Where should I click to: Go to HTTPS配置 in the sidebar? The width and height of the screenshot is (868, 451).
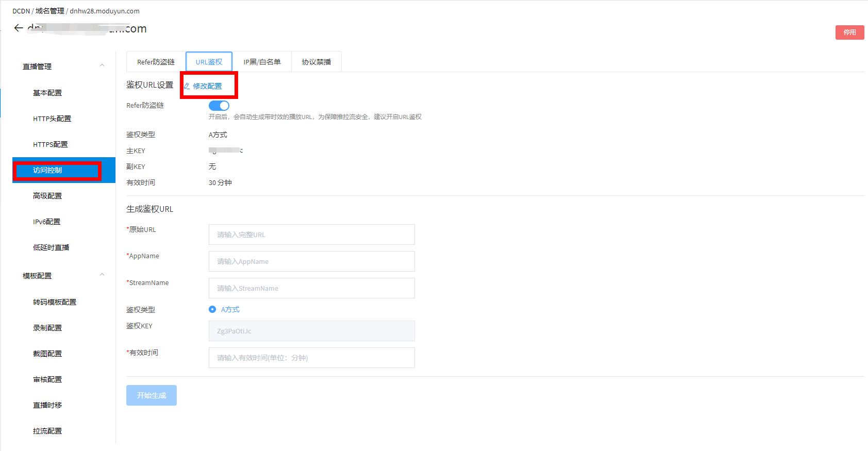[x=51, y=144]
